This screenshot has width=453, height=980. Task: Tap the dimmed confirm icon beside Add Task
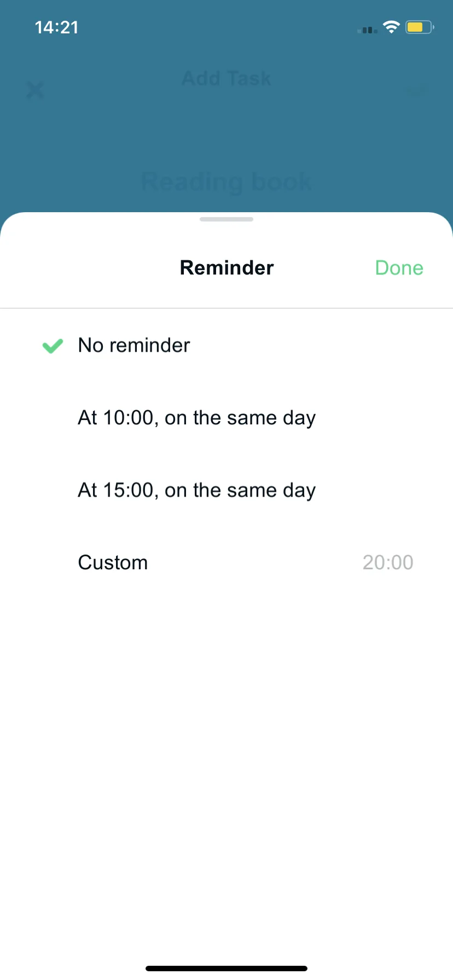pyautogui.click(x=417, y=91)
